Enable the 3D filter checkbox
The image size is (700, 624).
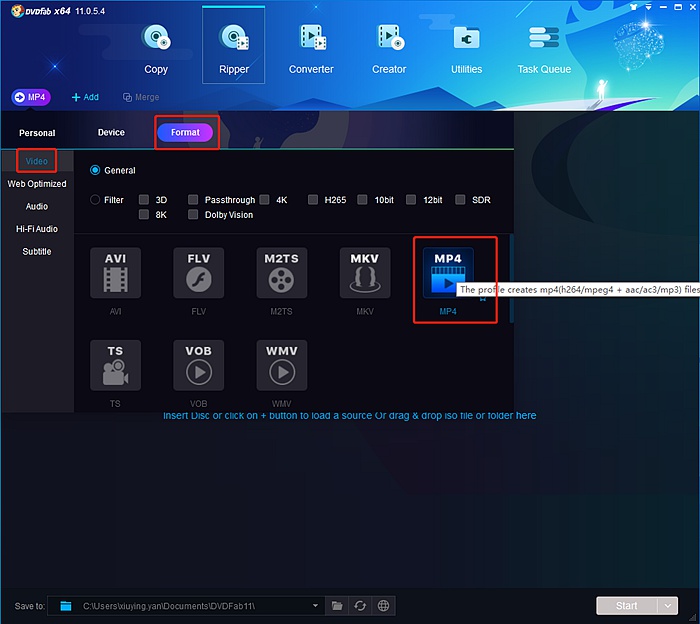click(x=144, y=199)
